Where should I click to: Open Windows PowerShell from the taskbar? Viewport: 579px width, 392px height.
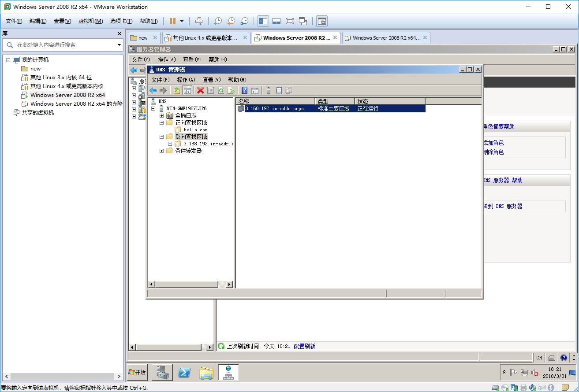click(184, 372)
